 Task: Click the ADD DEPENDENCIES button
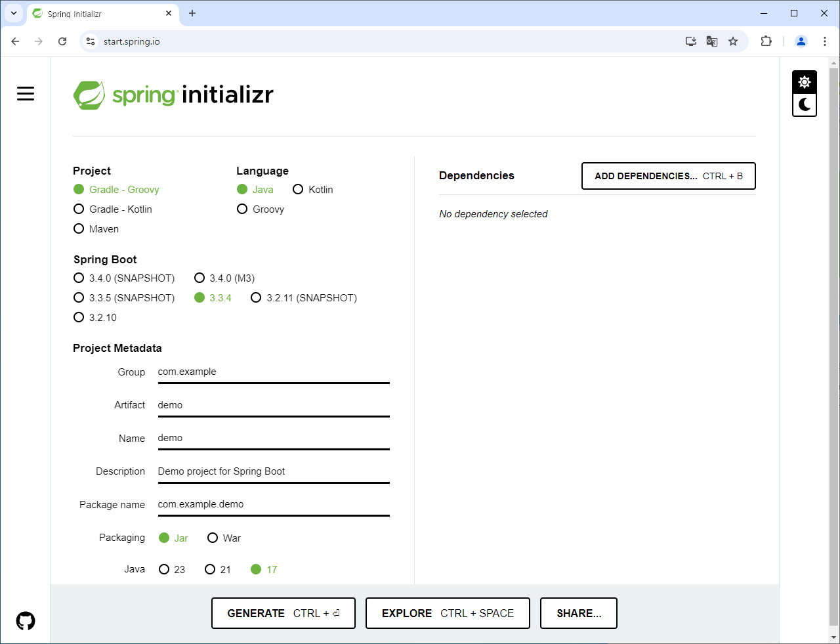668,176
